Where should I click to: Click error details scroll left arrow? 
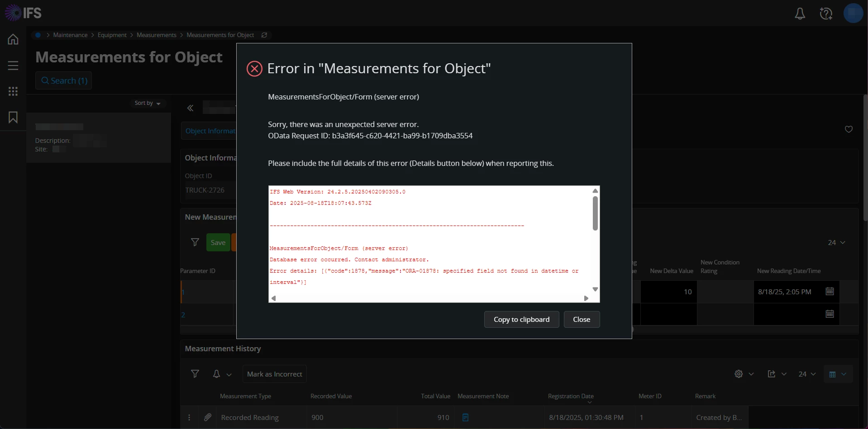coord(273,298)
